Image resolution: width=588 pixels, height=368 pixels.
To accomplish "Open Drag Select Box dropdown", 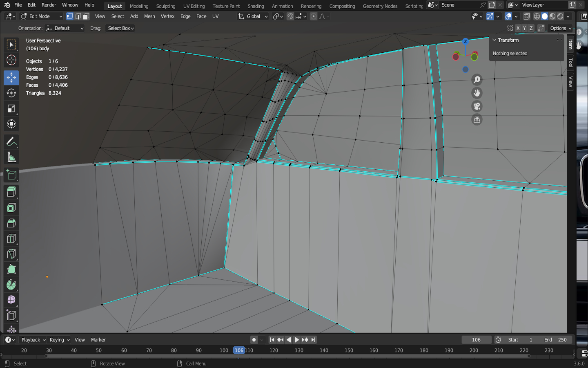I will coord(120,28).
